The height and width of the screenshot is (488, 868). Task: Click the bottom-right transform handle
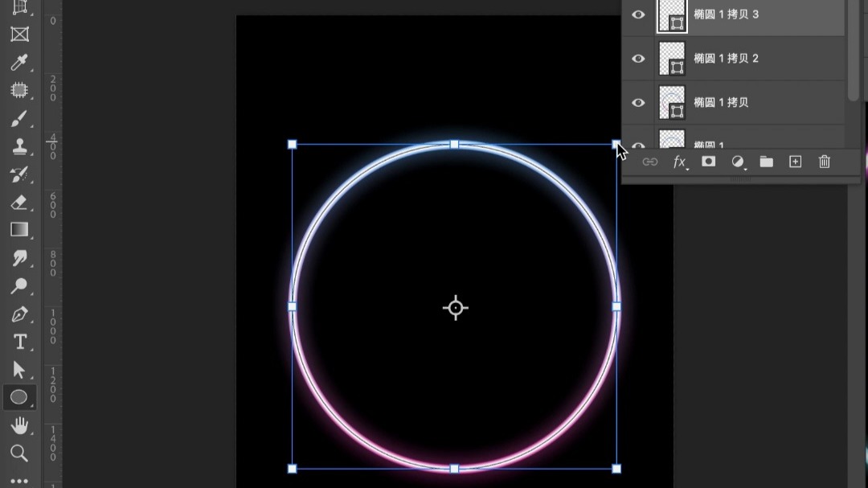[616, 470]
